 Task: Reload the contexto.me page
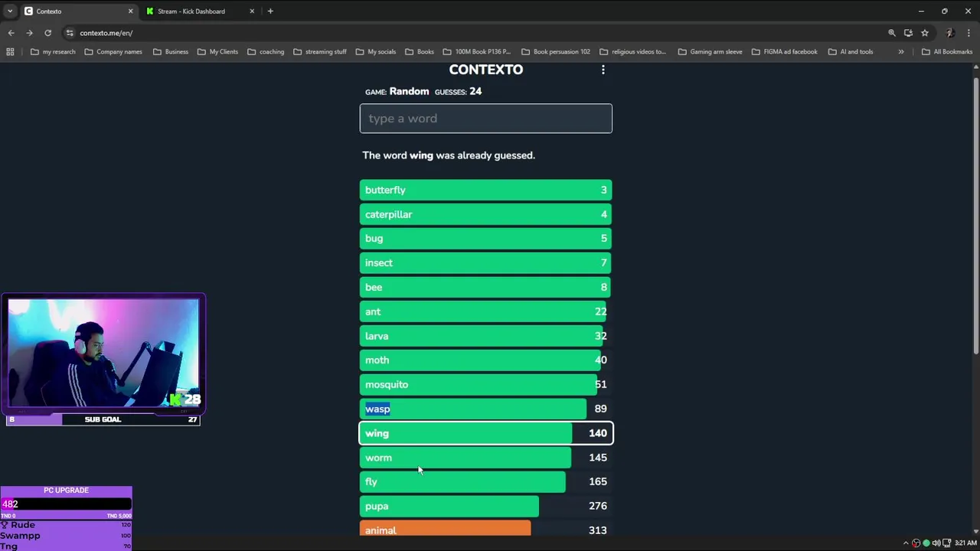click(x=47, y=33)
